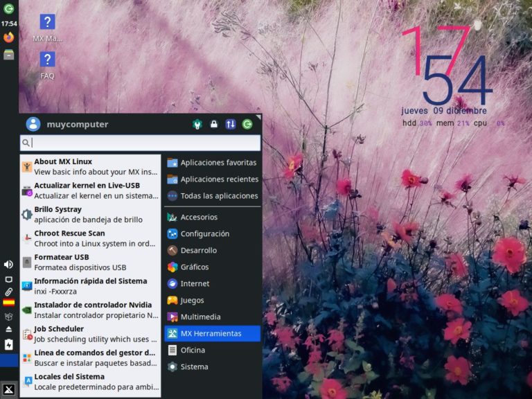The height and width of the screenshot is (399, 532).
Task: Select Gráficos category
Action: [x=213, y=267]
